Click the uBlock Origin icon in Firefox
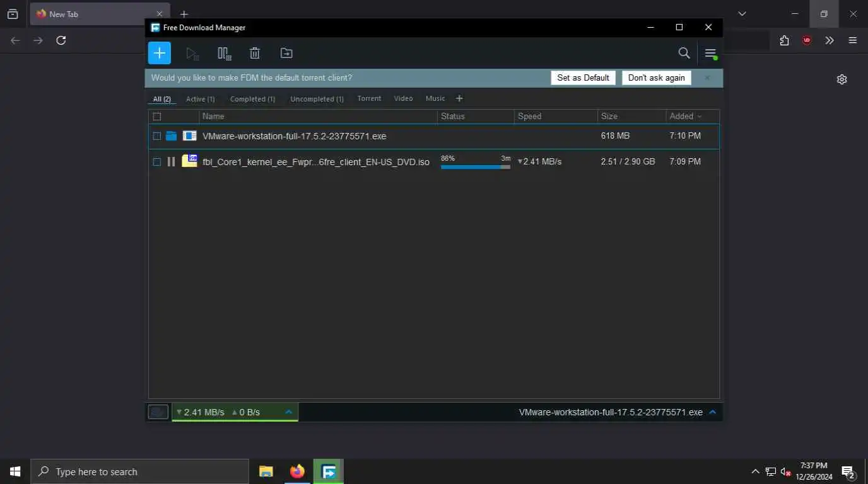The image size is (868, 484). (807, 40)
